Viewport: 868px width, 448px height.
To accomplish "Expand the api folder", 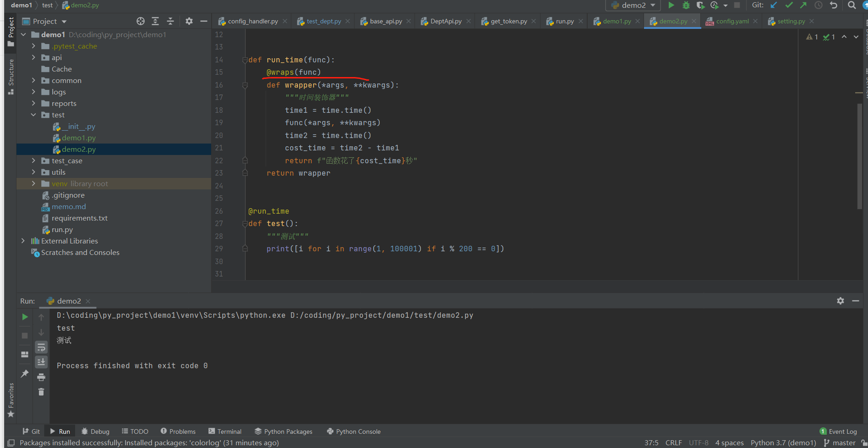I will tap(33, 57).
